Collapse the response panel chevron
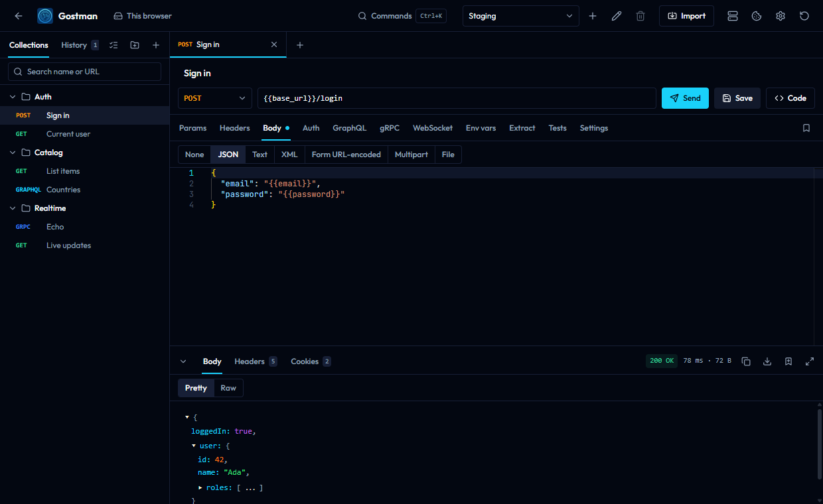The image size is (823, 504). [183, 361]
